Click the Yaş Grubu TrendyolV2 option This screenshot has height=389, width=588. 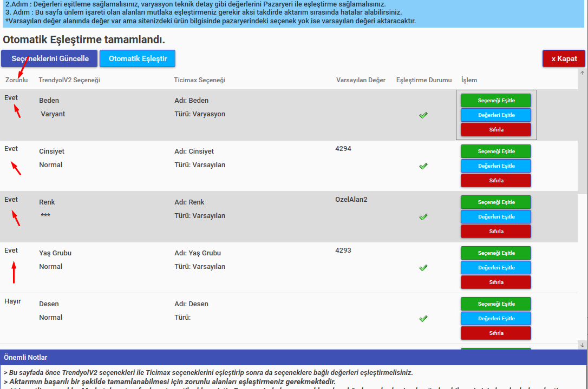pos(55,253)
